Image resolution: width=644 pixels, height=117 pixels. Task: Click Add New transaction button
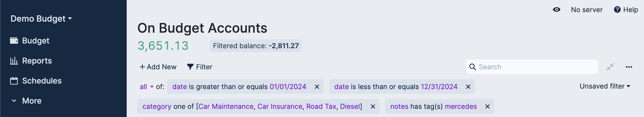pos(158,67)
